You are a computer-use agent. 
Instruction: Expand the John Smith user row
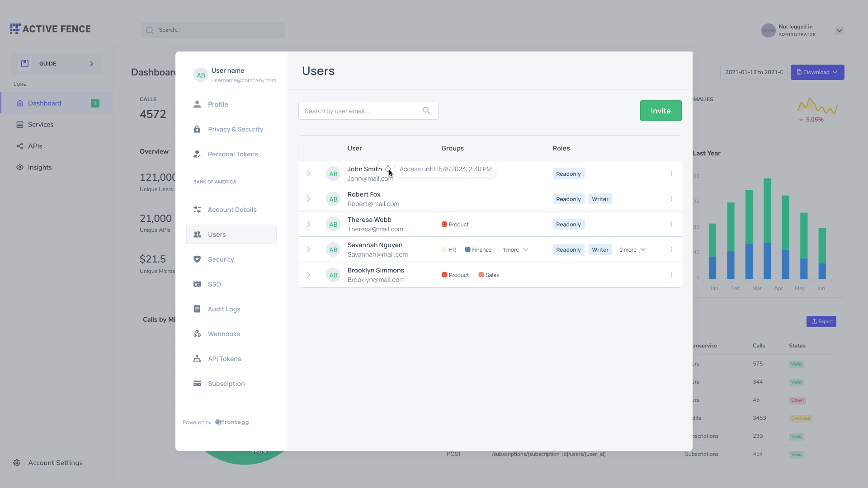(x=308, y=174)
